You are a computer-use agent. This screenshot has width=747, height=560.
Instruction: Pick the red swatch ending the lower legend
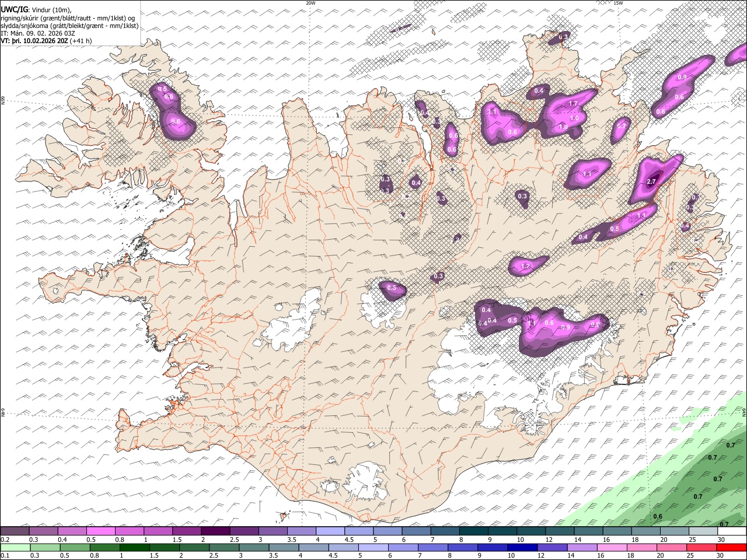pyautogui.click(x=732, y=548)
